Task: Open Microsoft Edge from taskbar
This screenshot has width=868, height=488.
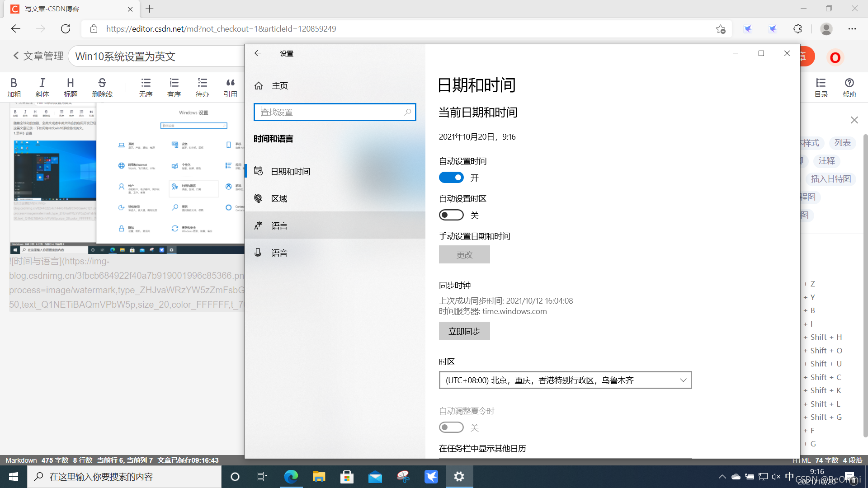Action: 291,477
